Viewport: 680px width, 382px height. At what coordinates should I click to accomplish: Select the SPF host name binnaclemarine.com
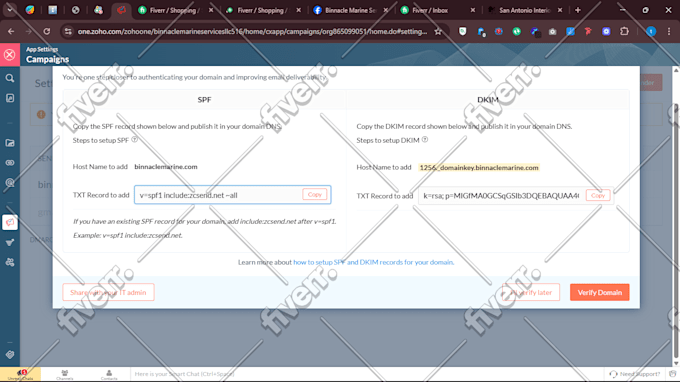(166, 167)
